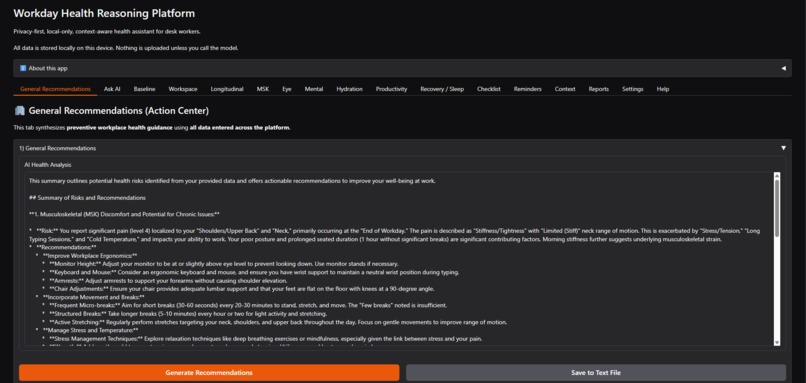Click the Workday Health Reasoning Platform title
This screenshot has width=806, height=383.
click(104, 13)
